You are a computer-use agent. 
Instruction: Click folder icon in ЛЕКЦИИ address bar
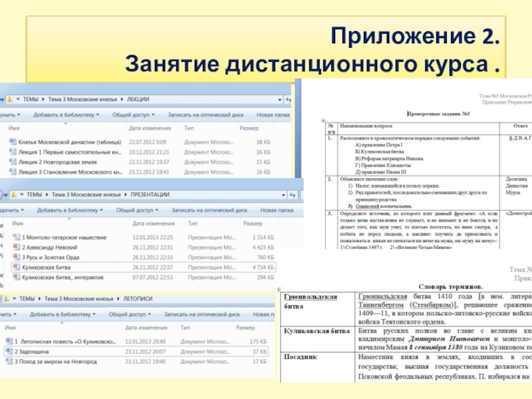click(10, 99)
